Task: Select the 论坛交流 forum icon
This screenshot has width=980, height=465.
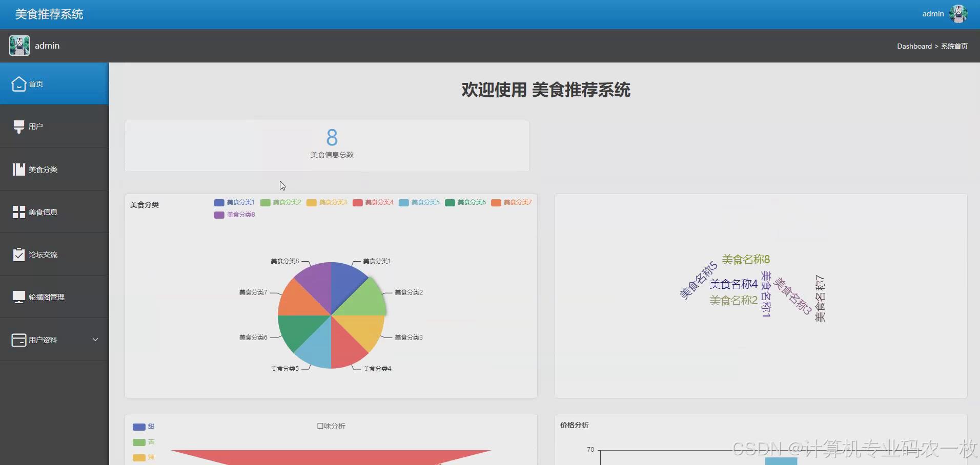Action: (18, 254)
